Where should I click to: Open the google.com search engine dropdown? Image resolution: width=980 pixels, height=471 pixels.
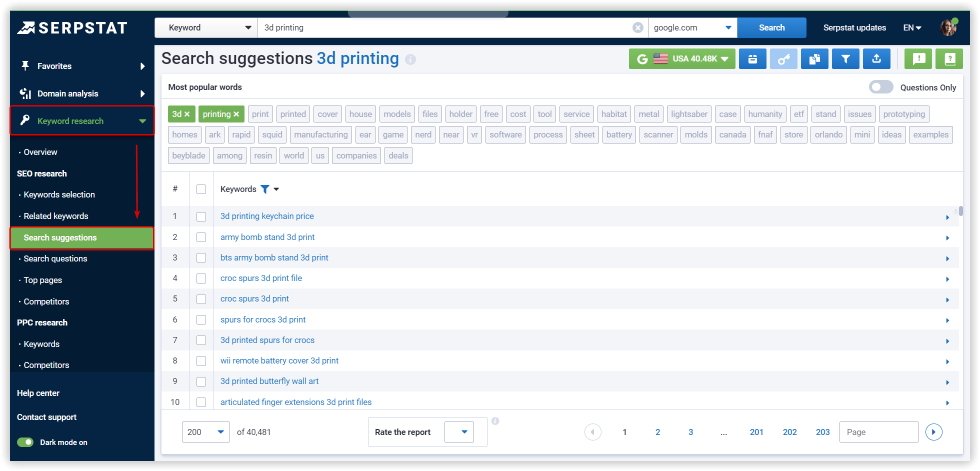click(x=692, y=27)
